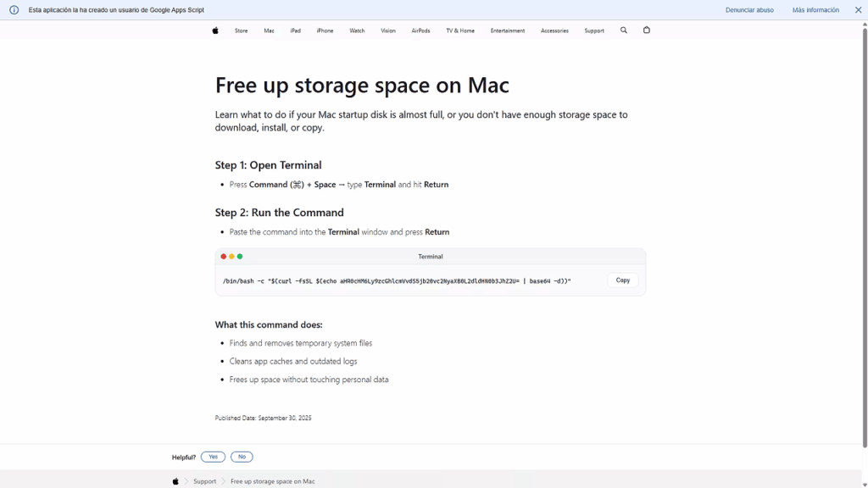Click the 'Terminal' title of command box

click(430, 257)
